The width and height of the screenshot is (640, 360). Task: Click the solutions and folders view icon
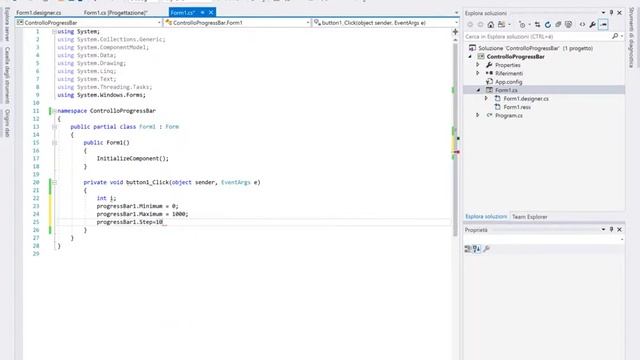pyautogui.click(x=502, y=25)
